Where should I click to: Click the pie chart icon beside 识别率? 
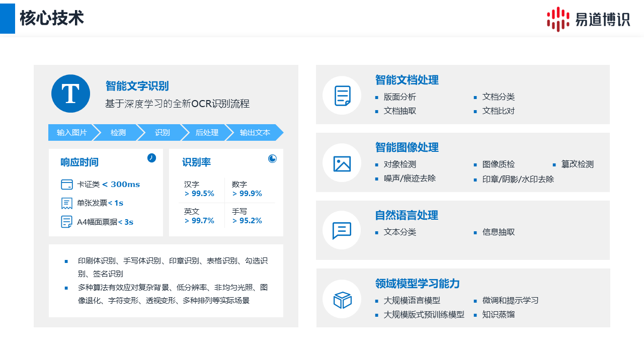pyautogui.click(x=272, y=159)
